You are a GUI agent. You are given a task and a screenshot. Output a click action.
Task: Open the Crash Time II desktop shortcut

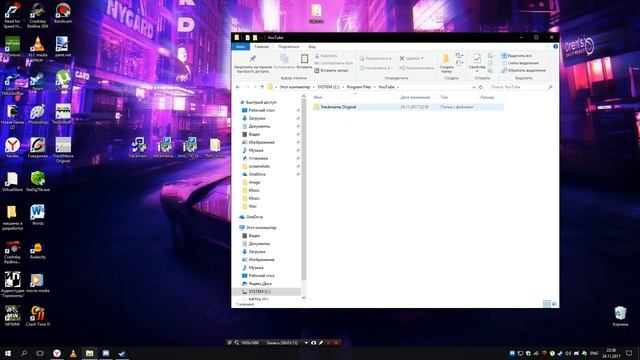click(x=38, y=316)
